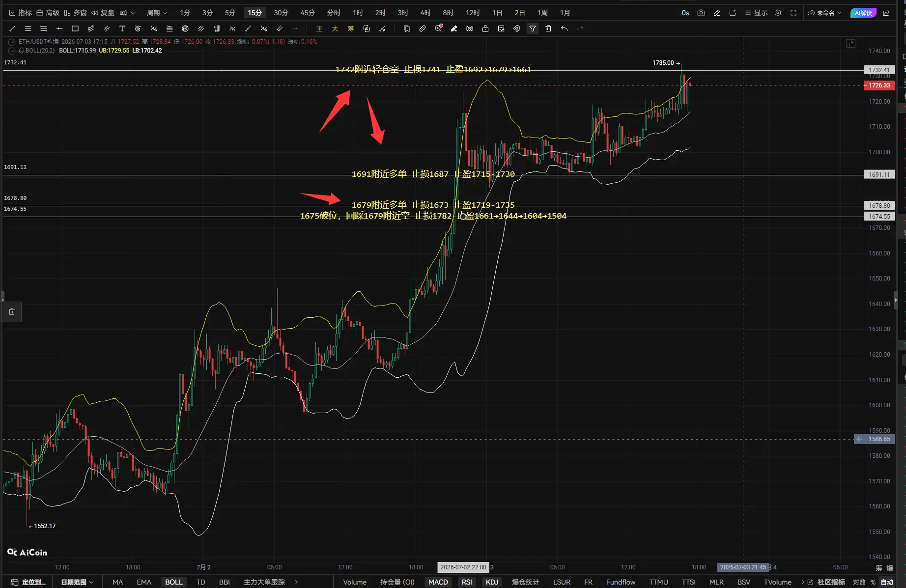Toggle the BOLL main chart indicator

click(x=174, y=582)
